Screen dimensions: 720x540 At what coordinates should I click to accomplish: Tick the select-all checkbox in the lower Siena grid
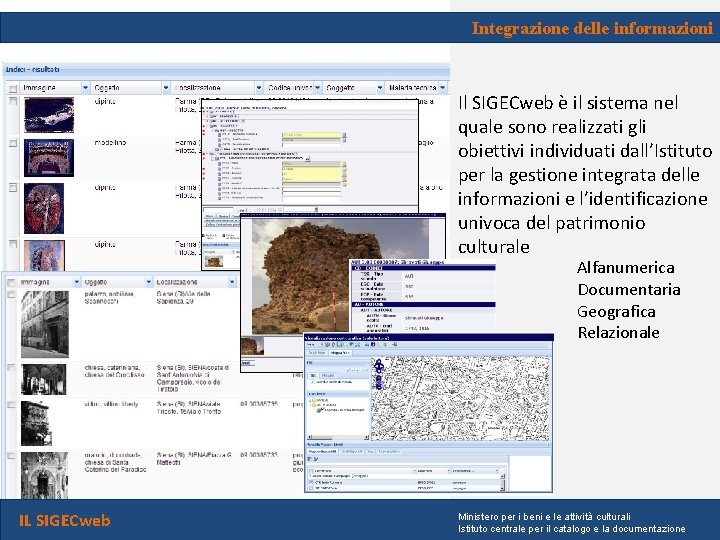coord(11,282)
